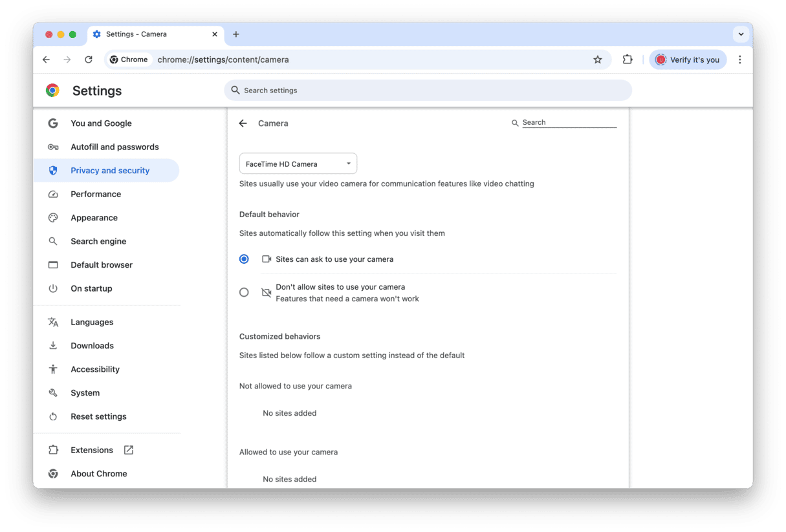Screen dimensions: 786x532
Task: Click the Search settings field
Action: [427, 90]
